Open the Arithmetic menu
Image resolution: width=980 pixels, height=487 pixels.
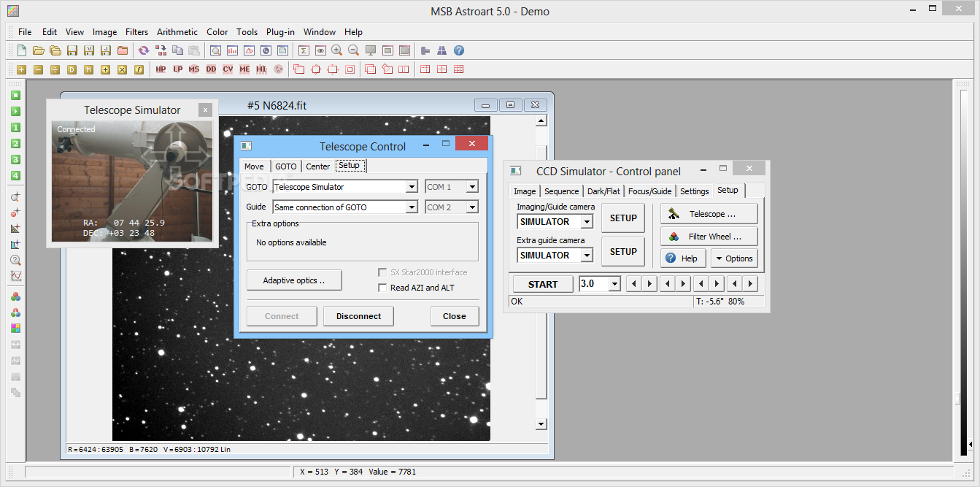coord(177,32)
